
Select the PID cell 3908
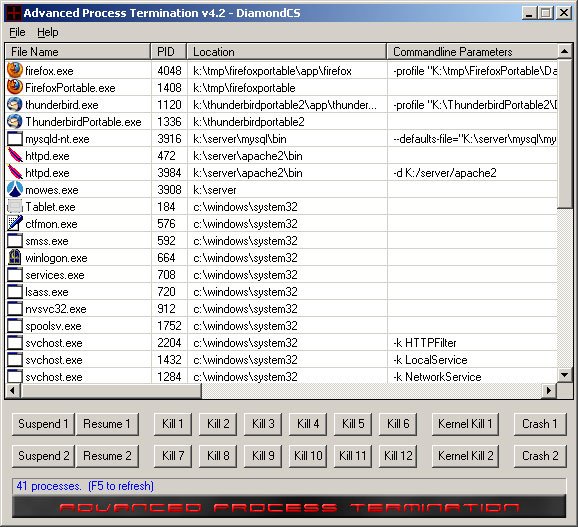[x=169, y=190]
